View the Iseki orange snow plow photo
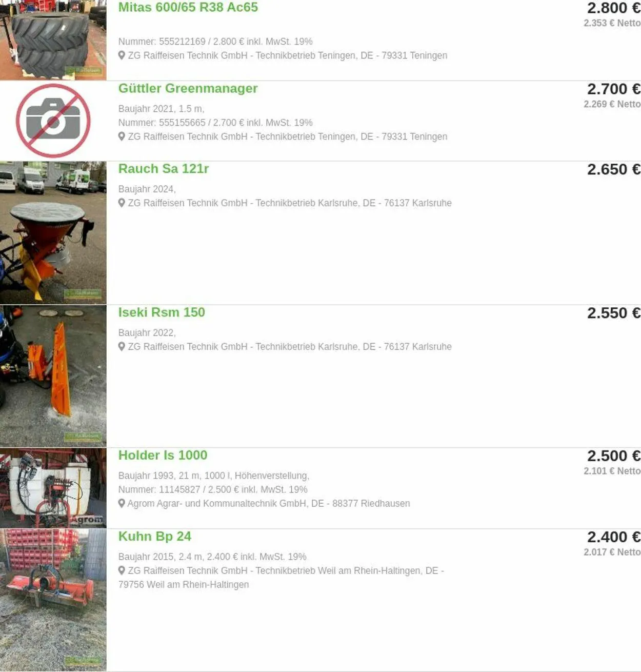 click(53, 376)
